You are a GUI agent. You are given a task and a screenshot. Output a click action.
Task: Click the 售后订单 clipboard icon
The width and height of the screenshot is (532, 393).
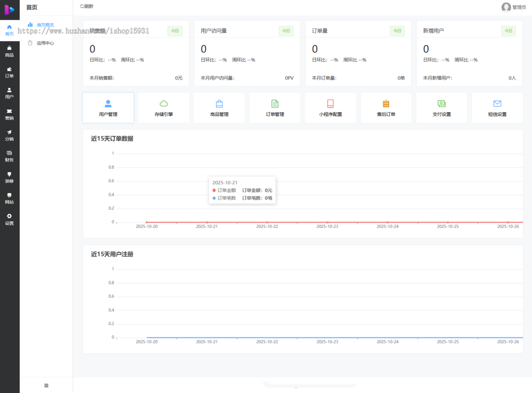click(386, 104)
